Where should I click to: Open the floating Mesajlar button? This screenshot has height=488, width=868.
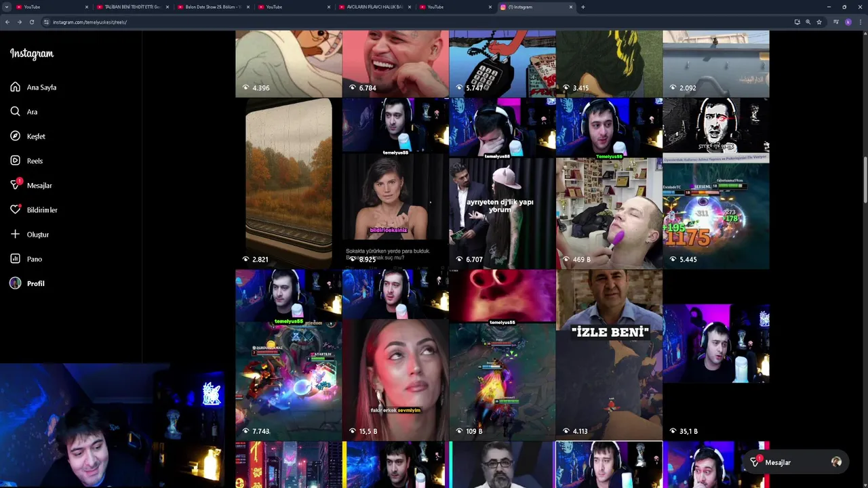pyautogui.click(x=795, y=462)
